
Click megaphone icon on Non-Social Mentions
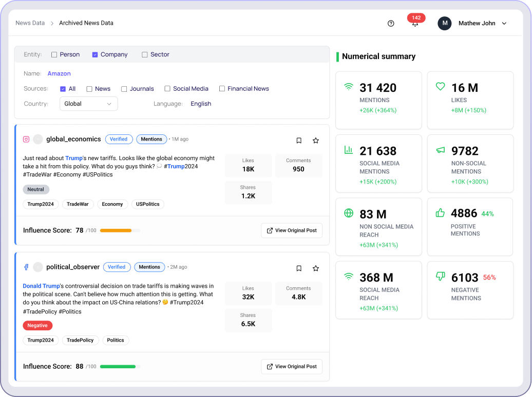coord(441,150)
